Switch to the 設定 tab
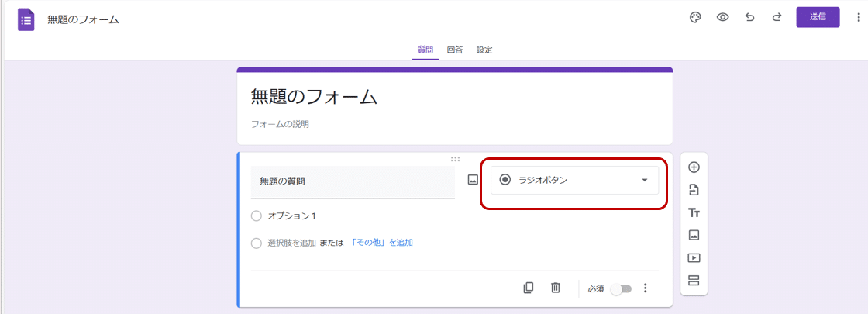The image size is (868, 314). click(484, 50)
